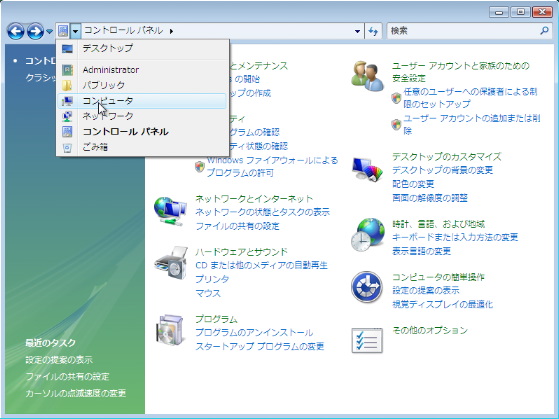Open 時計、言語、および地域 category
This screenshot has height=419, width=559.
pos(439,224)
